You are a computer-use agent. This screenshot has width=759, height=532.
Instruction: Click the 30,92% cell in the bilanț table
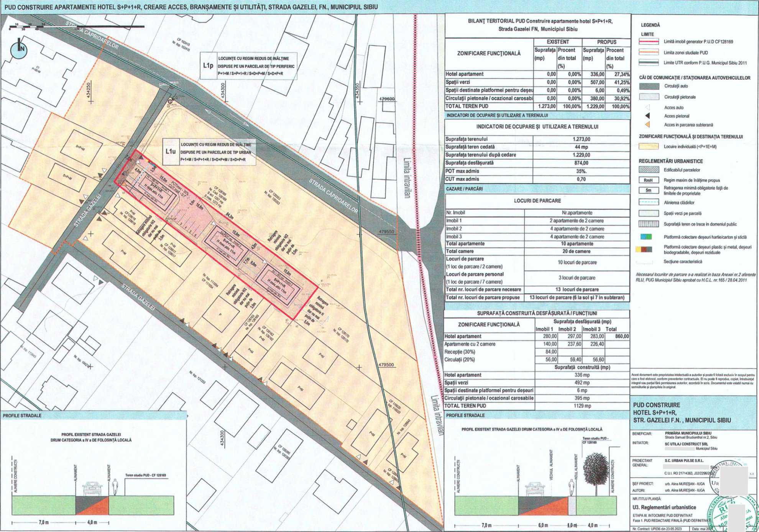618,98
